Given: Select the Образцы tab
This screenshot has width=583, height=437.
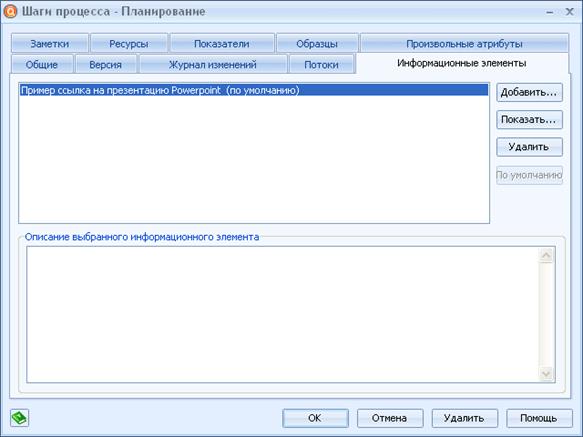Looking at the screenshot, I should point(317,44).
